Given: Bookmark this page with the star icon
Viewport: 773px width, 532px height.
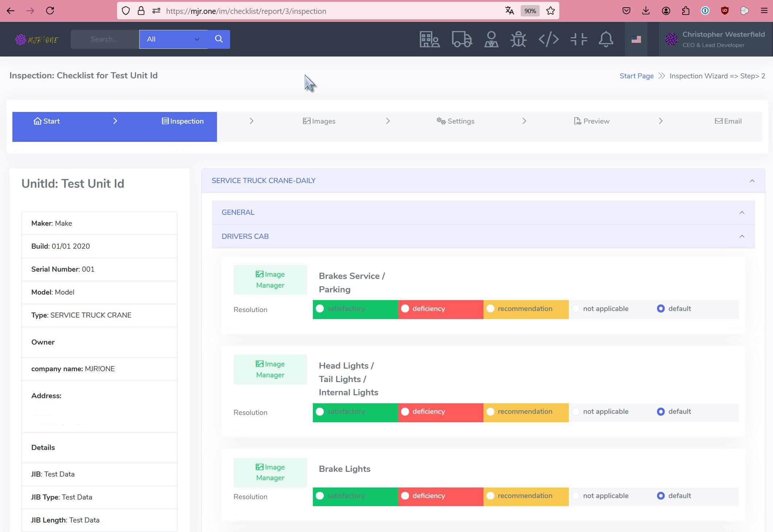Looking at the screenshot, I should (x=550, y=11).
